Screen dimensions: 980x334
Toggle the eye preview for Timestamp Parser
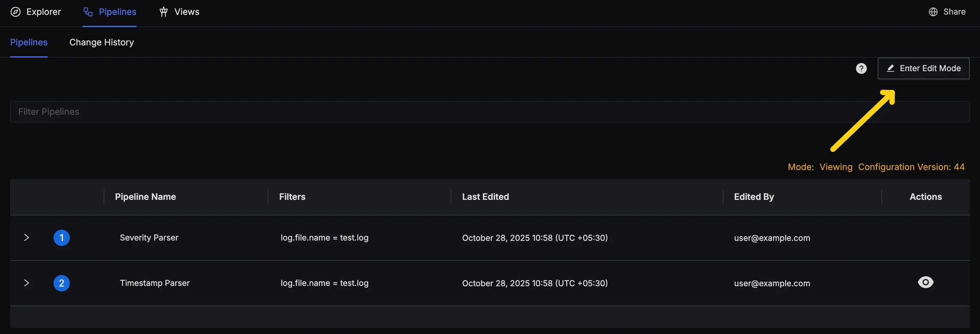925,282
